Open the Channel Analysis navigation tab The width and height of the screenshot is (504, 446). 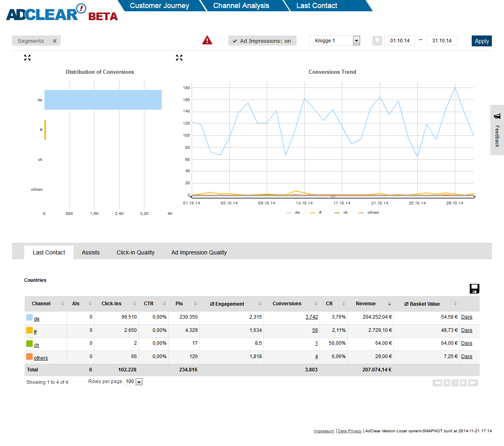pyautogui.click(x=241, y=6)
